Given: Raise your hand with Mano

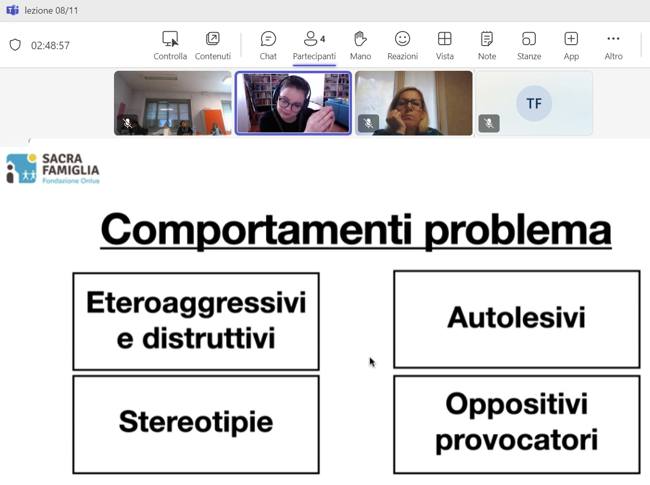Looking at the screenshot, I should pos(360,45).
